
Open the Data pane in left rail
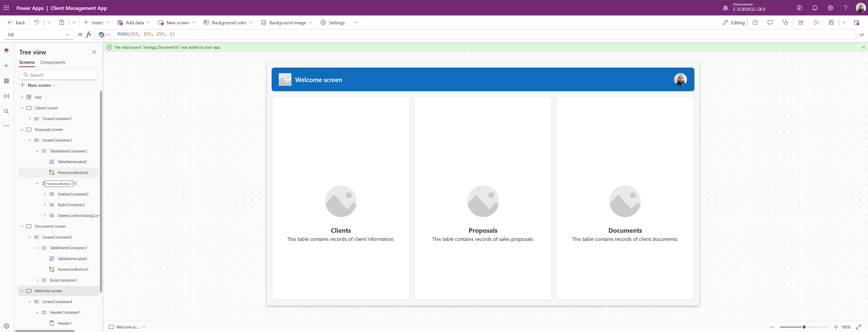(x=6, y=81)
